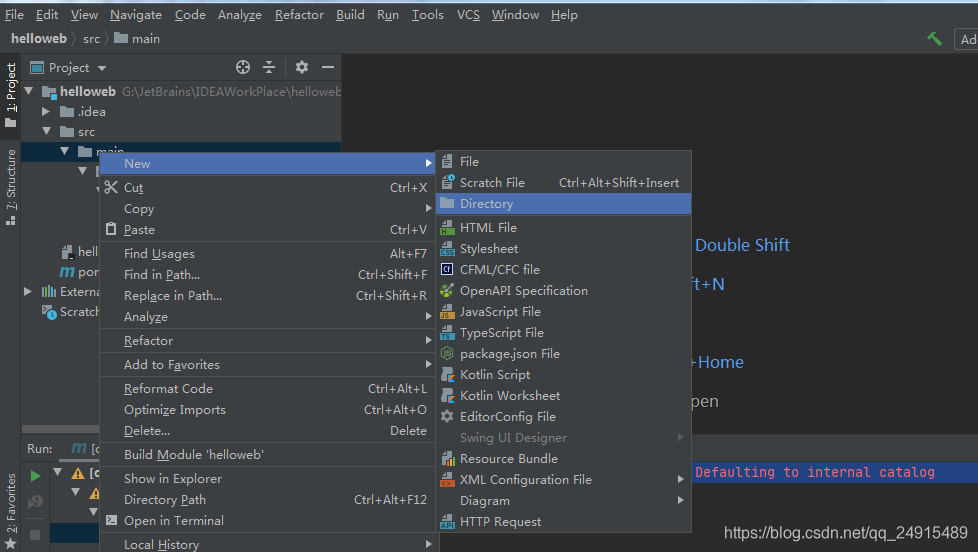Expand Add to Favorites submenu arrow
Image resolution: width=978 pixels, height=552 pixels.
pyautogui.click(x=428, y=364)
